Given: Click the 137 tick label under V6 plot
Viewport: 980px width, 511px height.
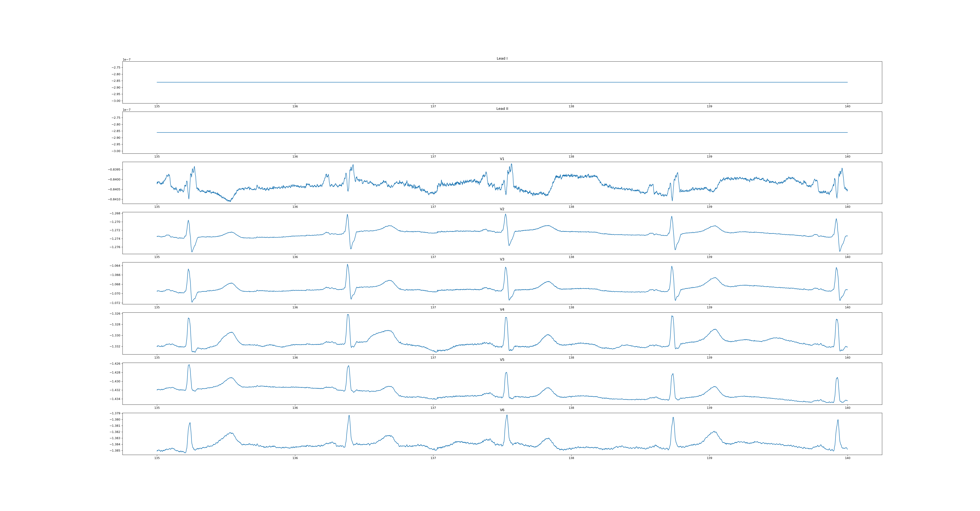Looking at the screenshot, I should pos(433,458).
